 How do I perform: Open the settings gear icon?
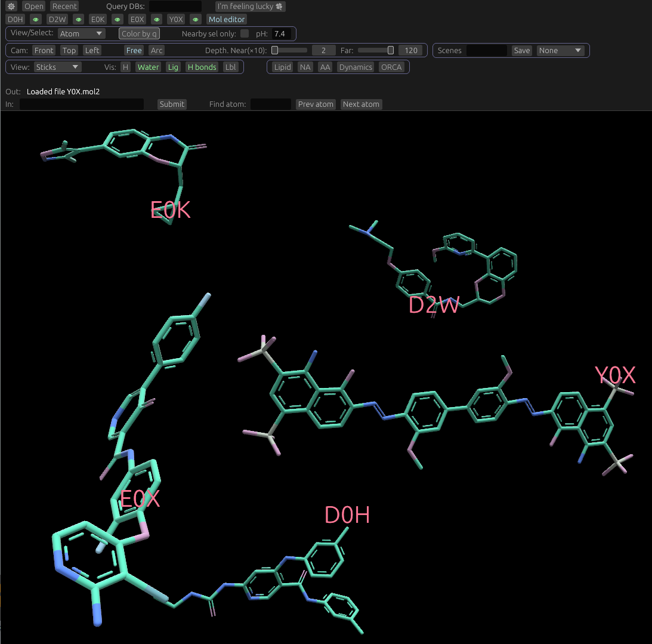tap(11, 6)
